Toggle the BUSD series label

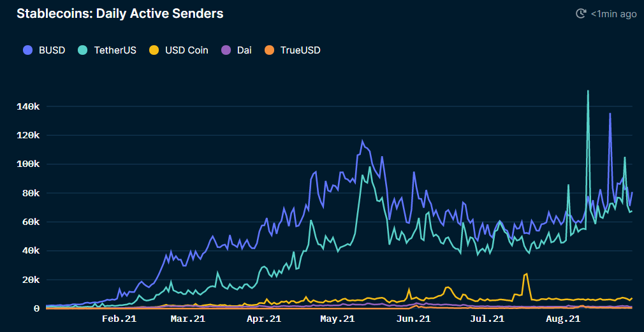pyautogui.click(x=52, y=50)
